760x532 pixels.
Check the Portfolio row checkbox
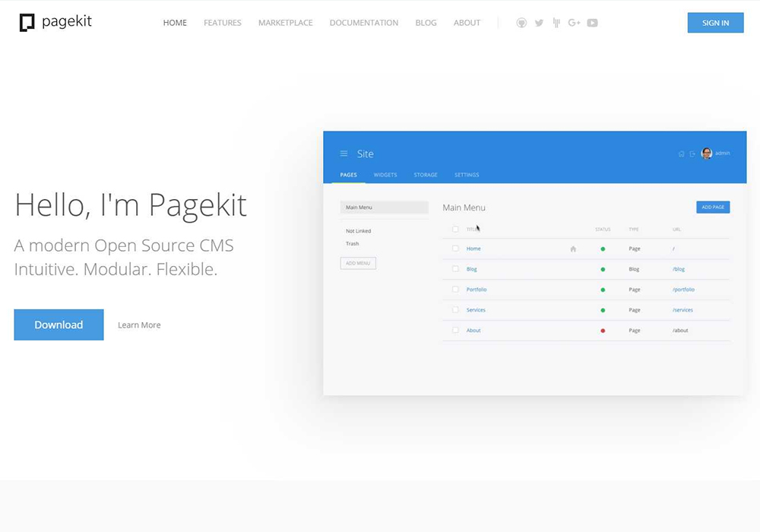[455, 290]
